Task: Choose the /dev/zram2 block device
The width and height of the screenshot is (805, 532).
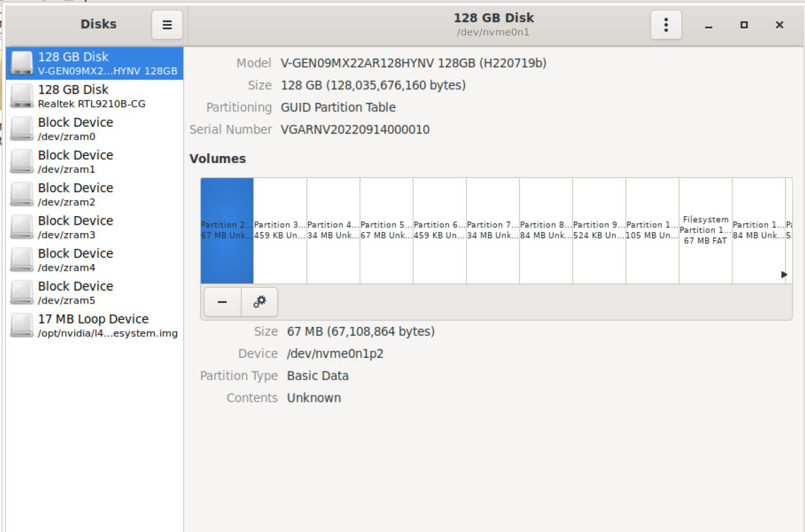Action: [x=95, y=195]
